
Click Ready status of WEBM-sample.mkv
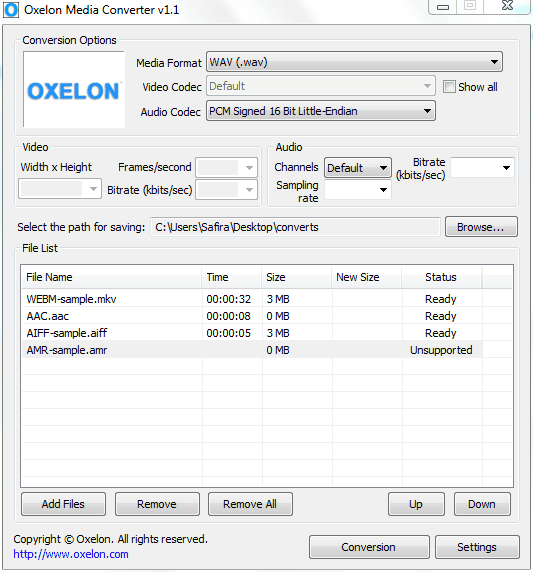click(441, 299)
